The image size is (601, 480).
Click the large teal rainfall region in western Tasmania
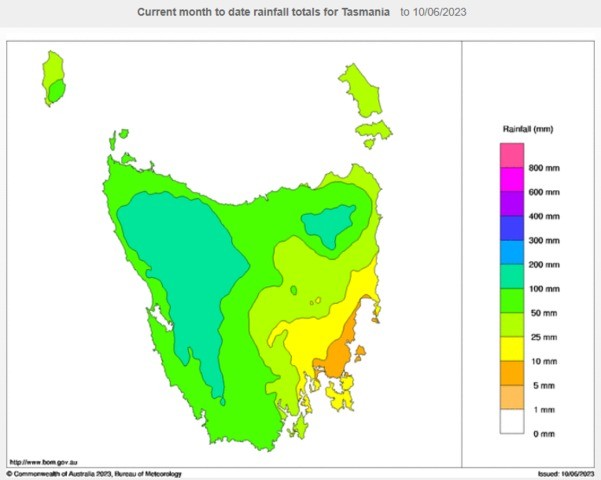point(185,270)
